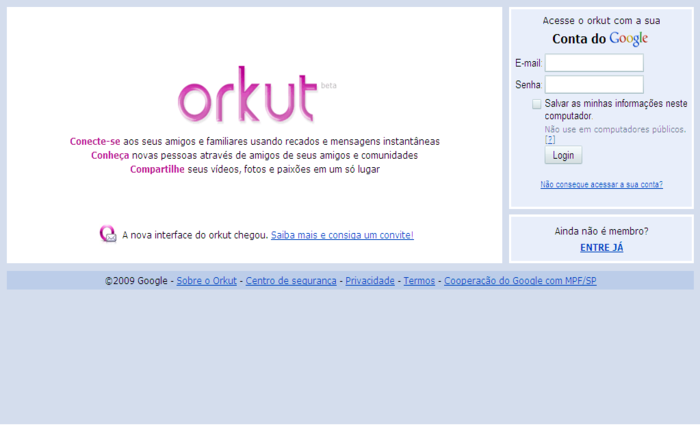Click the orkut invitation envelope icon
This screenshot has width=700, height=425.
(x=108, y=234)
